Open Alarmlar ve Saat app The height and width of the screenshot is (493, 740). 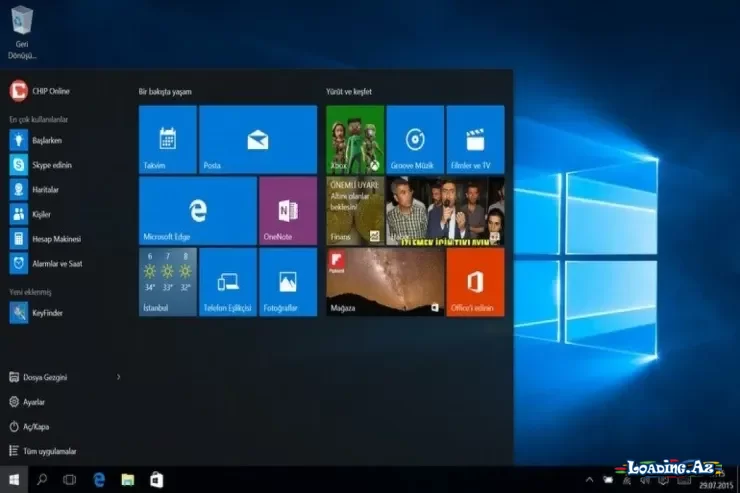[x=46, y=263]
